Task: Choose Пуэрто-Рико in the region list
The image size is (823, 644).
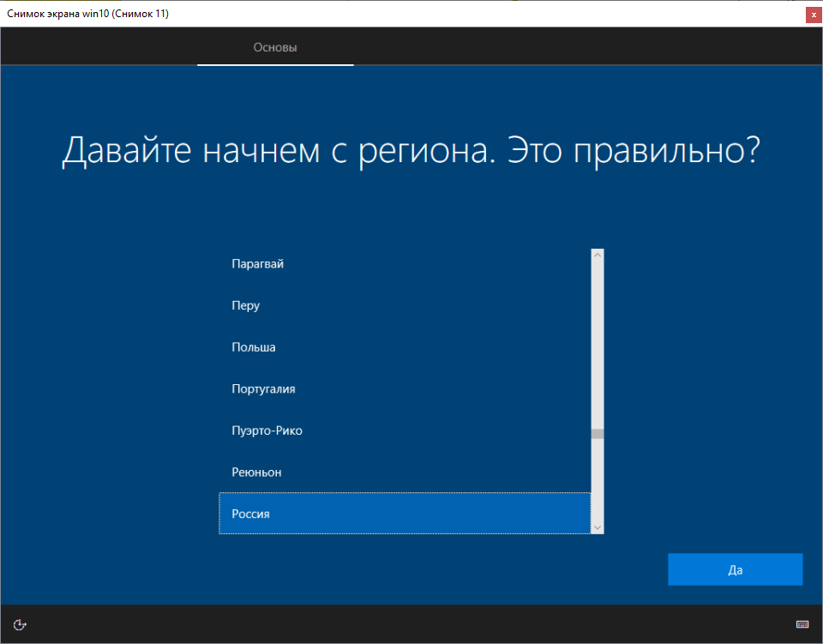Action: [x=405, y=431]
